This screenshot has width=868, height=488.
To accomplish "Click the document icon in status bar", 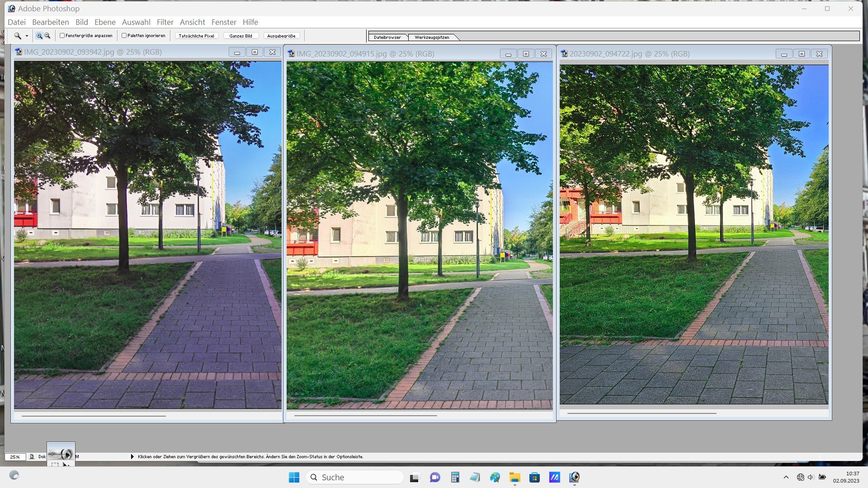I will click(x=32, y=457).
